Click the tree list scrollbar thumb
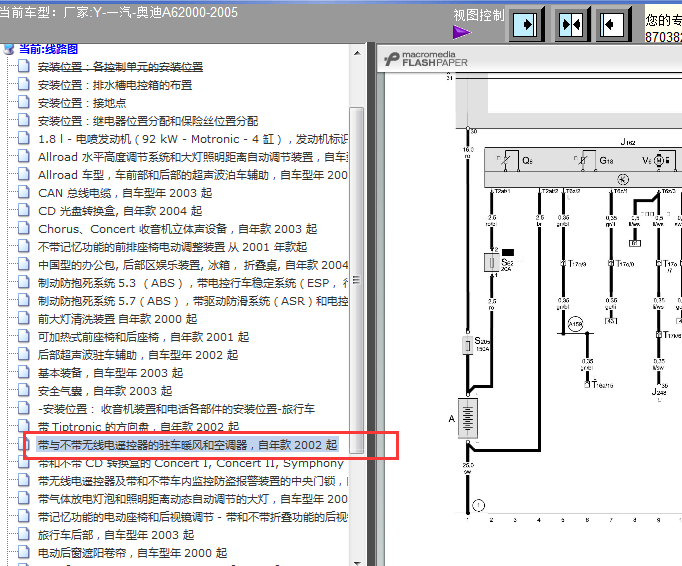Viewport: 682px width, 566px height. [x=357, y=280]
